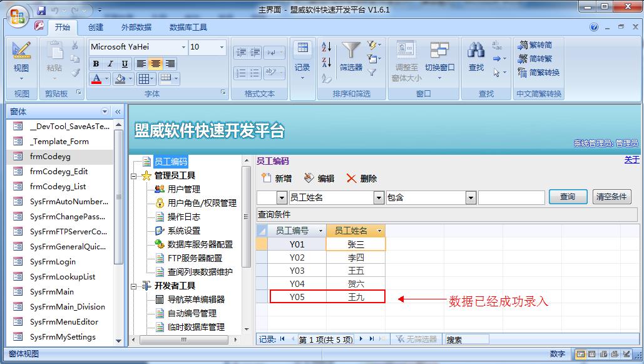Viewport: 644px width, 364px height.
Task: Open the font name dropdown Microsoft YaHei
Action: coord(183,47)
